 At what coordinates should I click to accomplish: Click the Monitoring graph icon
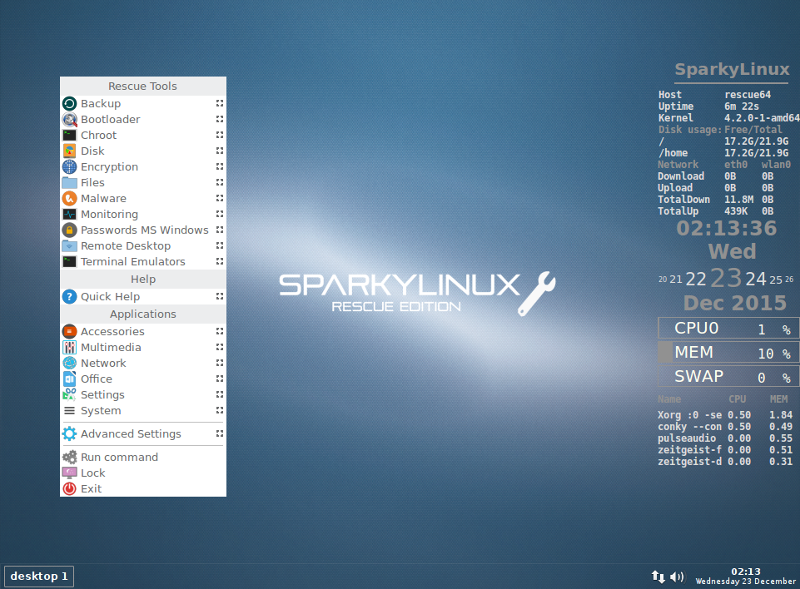pos(69,214)
